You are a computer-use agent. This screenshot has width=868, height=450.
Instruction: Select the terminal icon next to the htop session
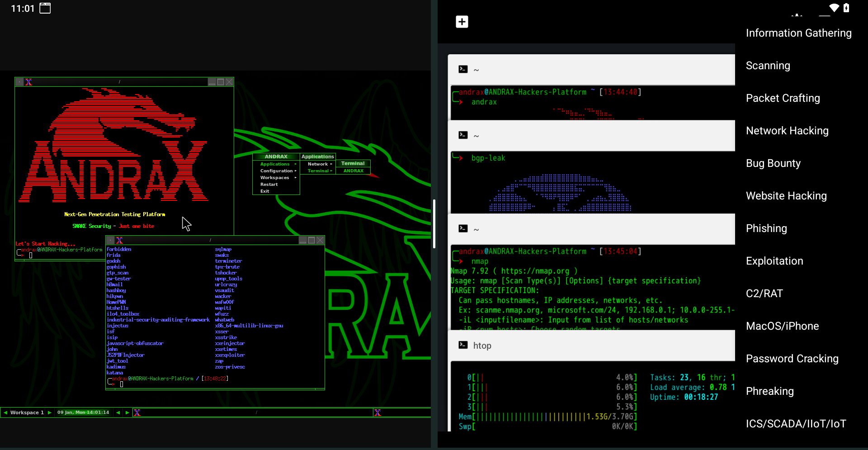(463, 345)
